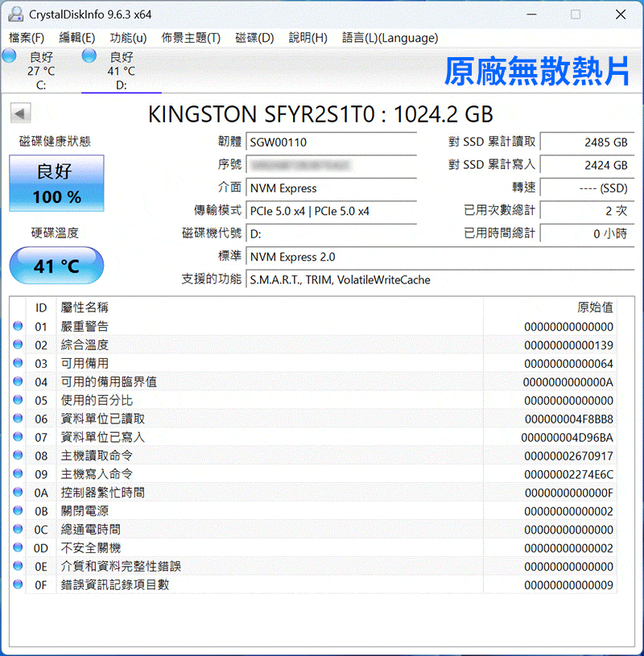
Task: Click the status dot of row 09 主機寫入命令
Action: (18, 473)
